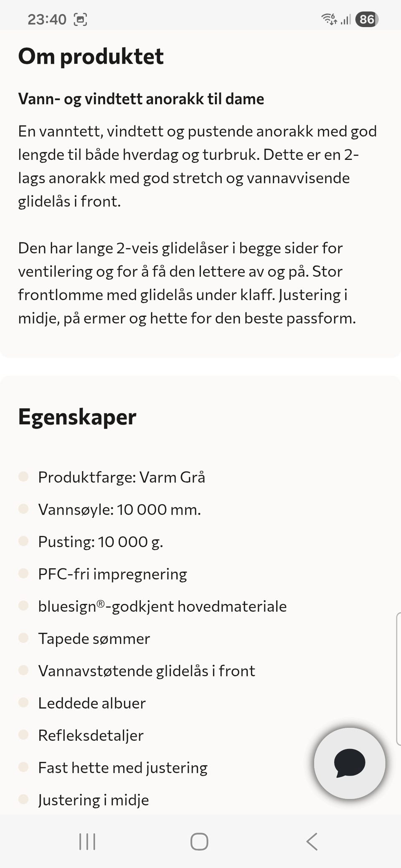Tap the 23:40 clock in status bar
The width and height of the screenshot is (401, 868).
(47, 19)
